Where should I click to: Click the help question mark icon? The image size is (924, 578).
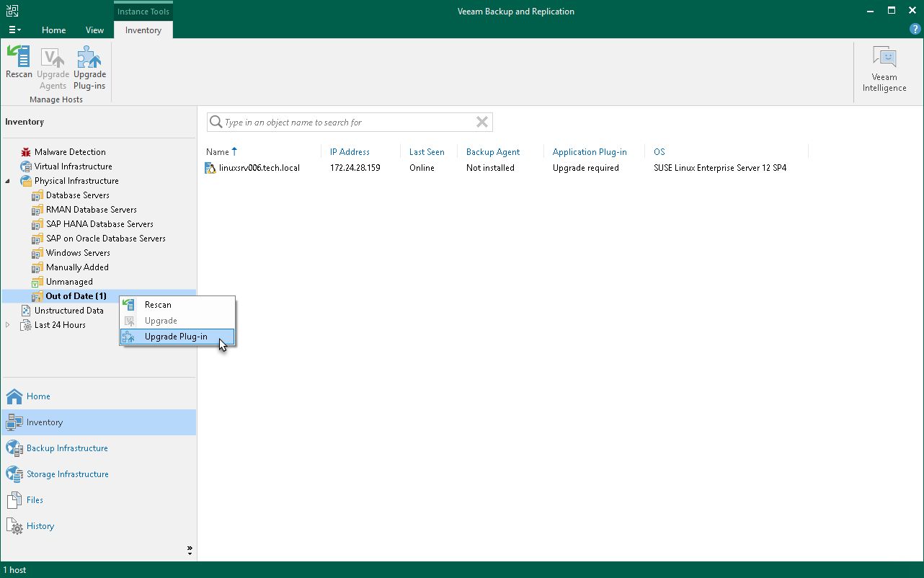(x=915, y=30)
